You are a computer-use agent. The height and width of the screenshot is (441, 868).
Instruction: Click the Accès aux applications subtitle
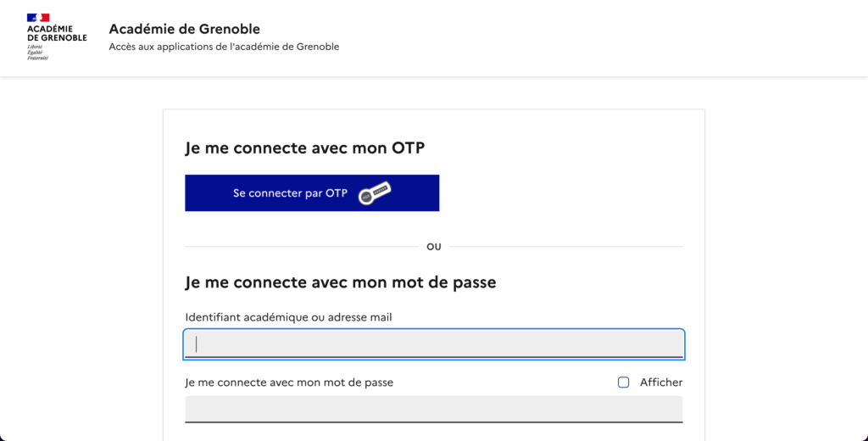(x=224, y=47)
